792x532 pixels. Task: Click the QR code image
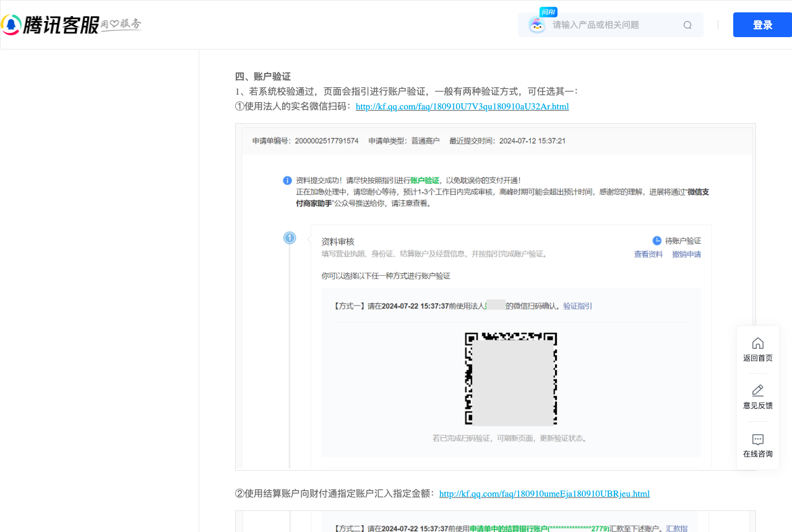(511, 379)
